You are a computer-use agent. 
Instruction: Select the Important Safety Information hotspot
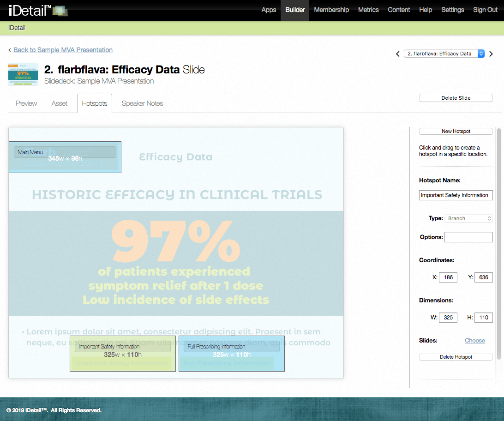tap(123, 354)
